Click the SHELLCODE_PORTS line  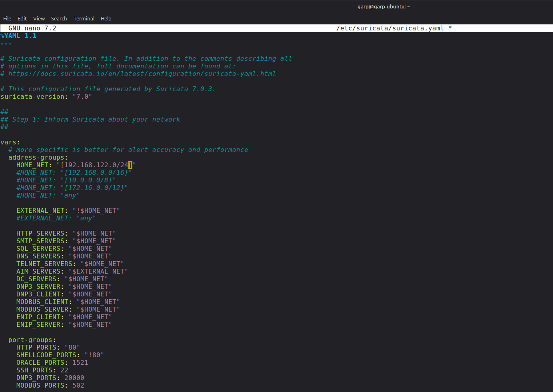pyautogui.click(x=60, y=355)
